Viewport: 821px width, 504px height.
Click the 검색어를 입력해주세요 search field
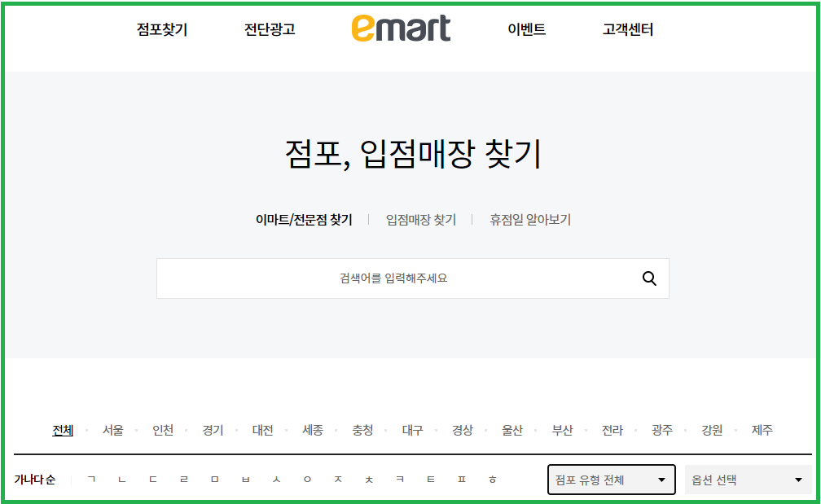tap(413, 278)
